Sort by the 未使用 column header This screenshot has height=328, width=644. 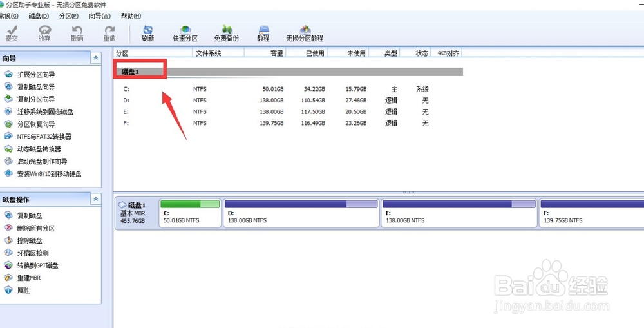point(348,53)
